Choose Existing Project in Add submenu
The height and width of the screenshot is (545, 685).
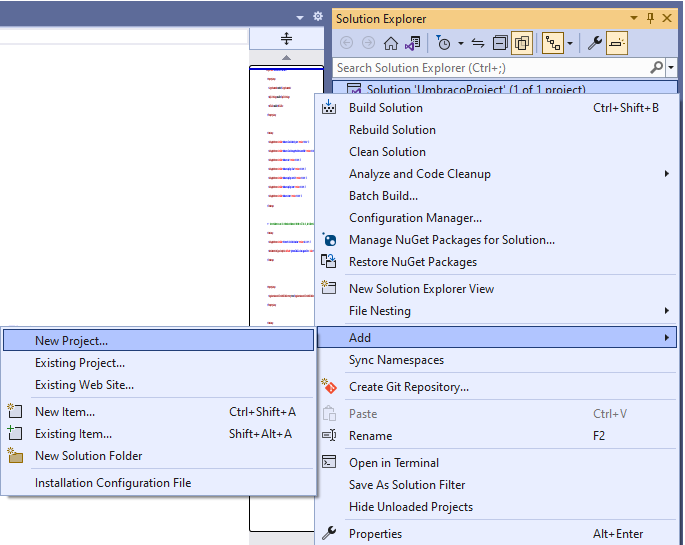(159, 363)
